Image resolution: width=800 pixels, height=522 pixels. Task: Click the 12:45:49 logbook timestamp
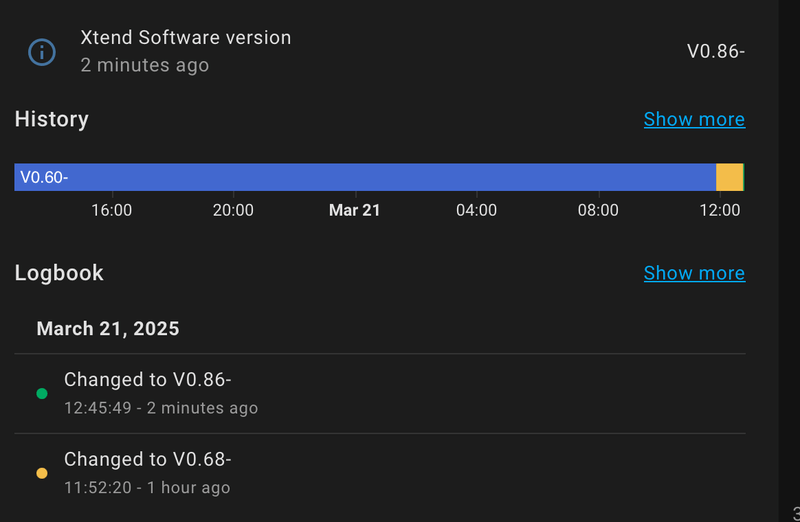(98, 408)
